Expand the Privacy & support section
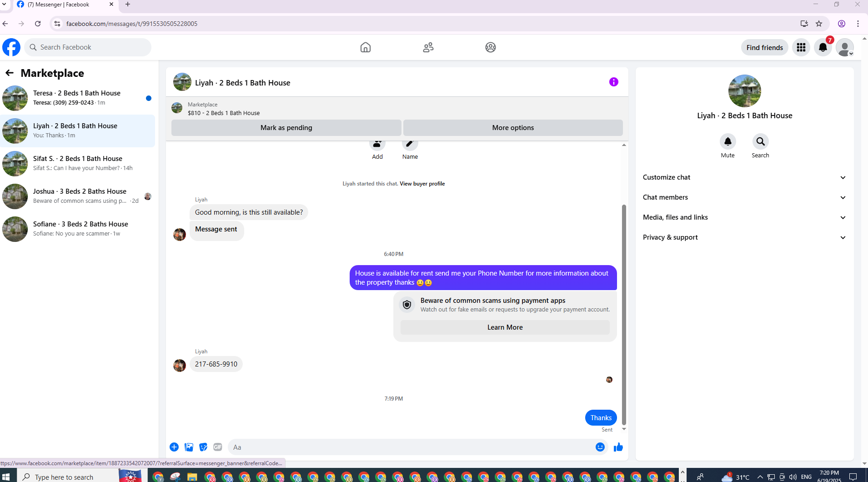 click(745, 237)
